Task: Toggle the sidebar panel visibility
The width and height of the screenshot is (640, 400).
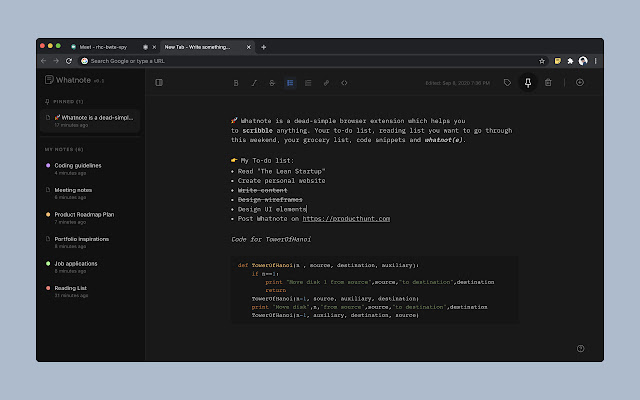Action: click(159, 82)
